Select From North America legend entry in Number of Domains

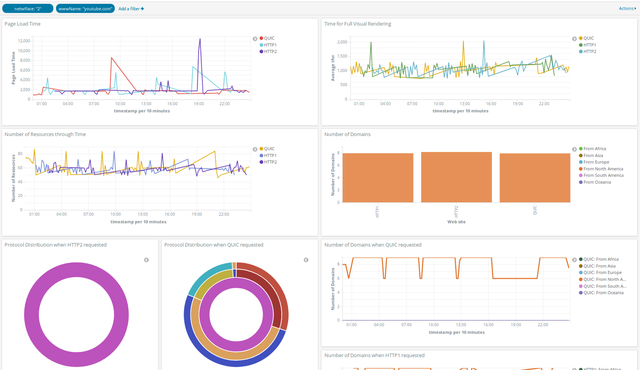tap(601, 169)
